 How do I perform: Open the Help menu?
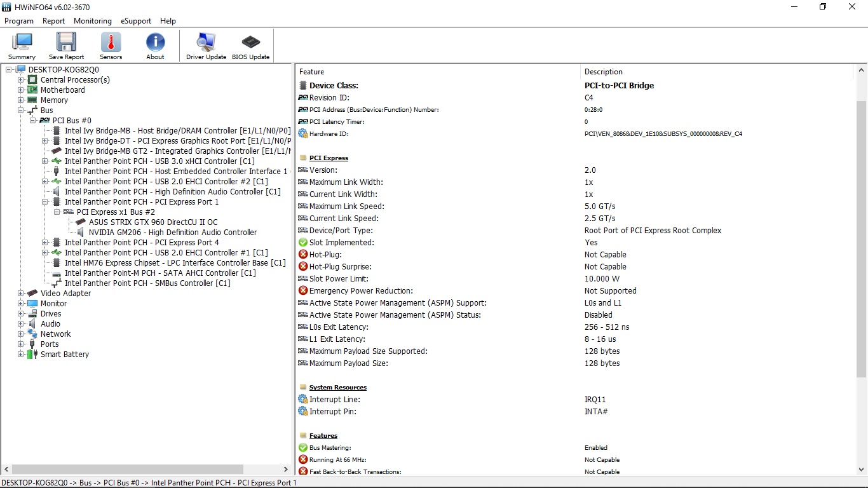[x=168, y=21]
